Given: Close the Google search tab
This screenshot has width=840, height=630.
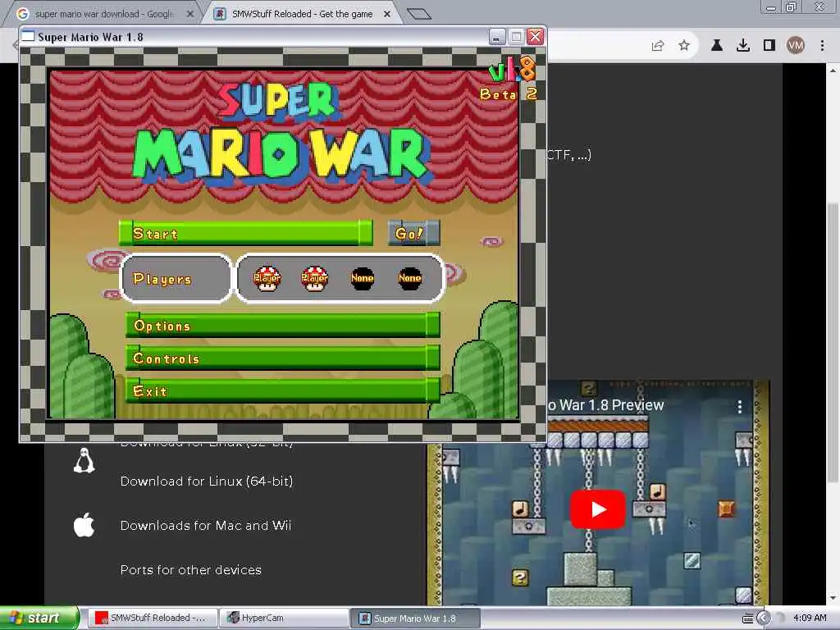Looking at the screenshot, I should [189, 14].
